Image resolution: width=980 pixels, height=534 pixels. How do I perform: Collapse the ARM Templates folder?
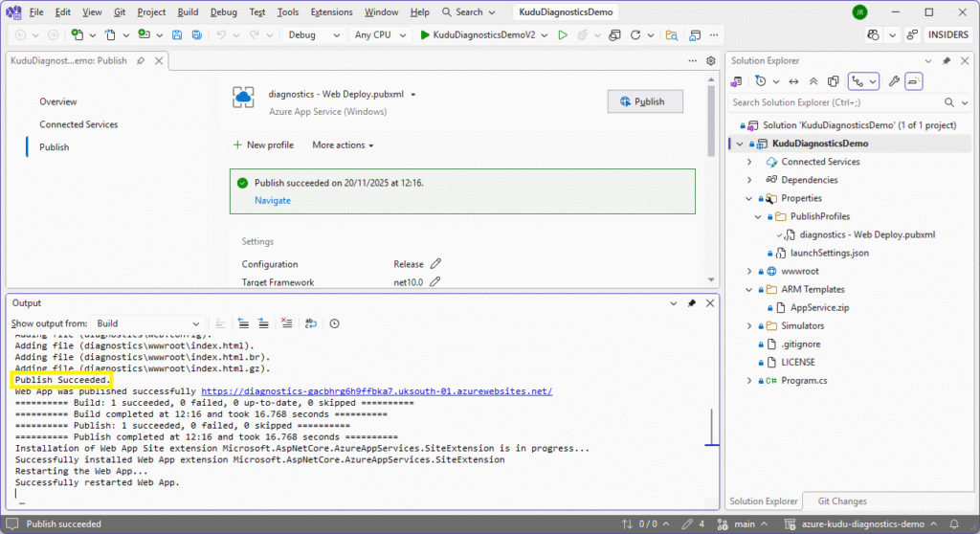749,290
